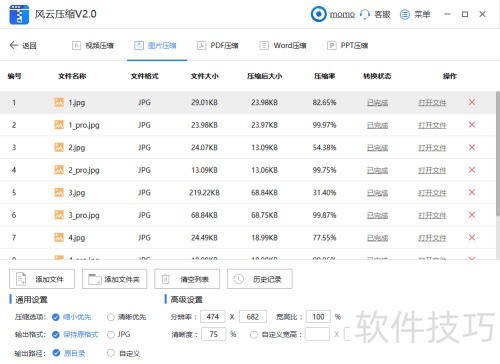Click the 219.22KB file size cell
Viewport: 500px width, 364px height.
click(204, 193)
